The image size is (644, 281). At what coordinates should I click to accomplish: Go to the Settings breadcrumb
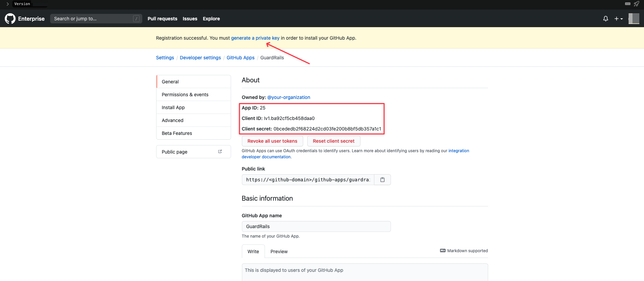click(x=165, y=58)
